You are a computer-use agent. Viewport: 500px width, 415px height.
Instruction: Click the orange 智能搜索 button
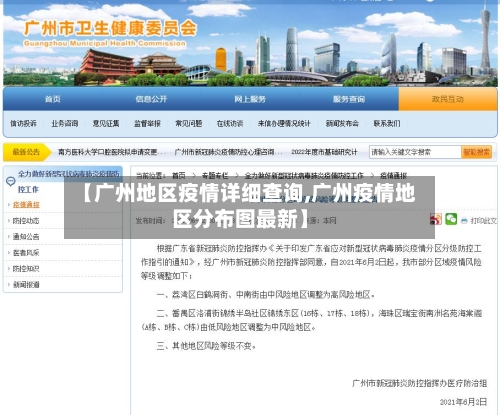click(477, 152)
